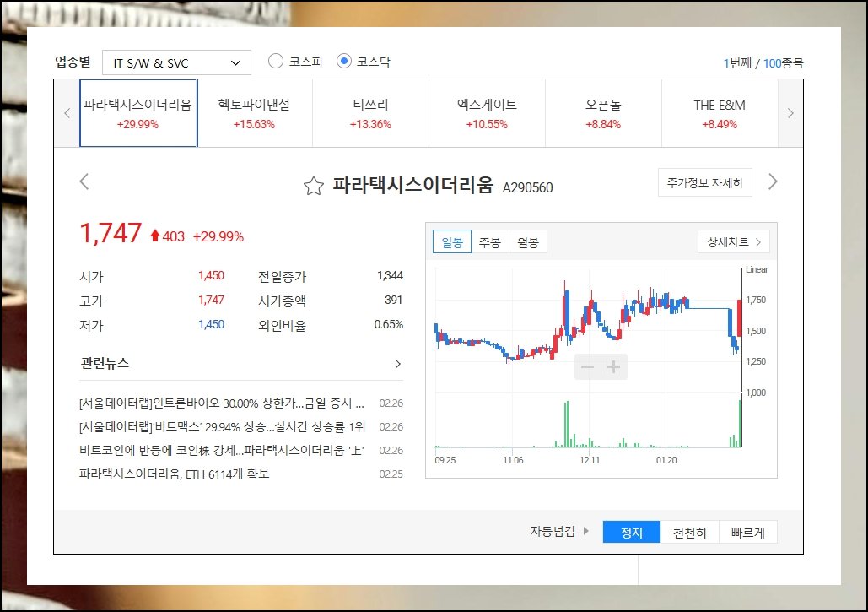This screenshot has height=612, width=868.
Task: Click the 12.11 date label on chart
Action: (x=590, y=460)
